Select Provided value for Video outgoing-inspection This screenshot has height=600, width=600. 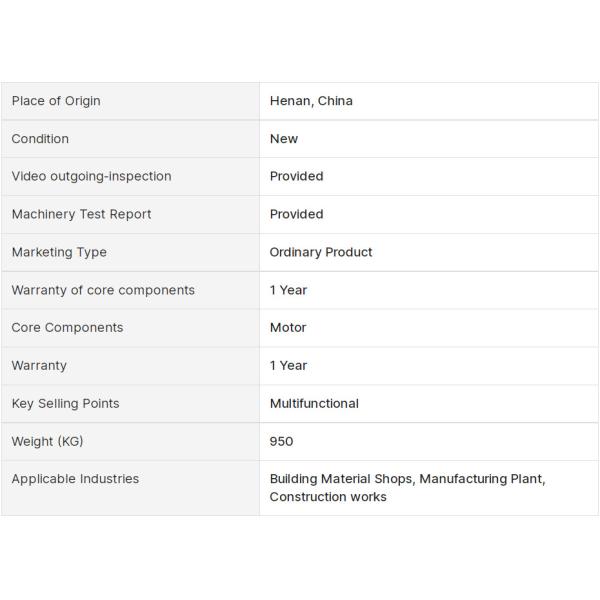296,176
